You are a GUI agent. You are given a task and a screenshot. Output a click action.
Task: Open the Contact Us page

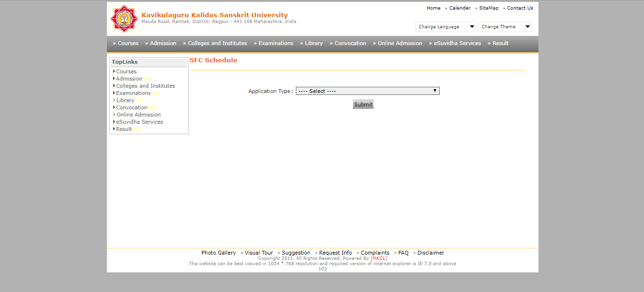pyautogui.click(x=519, y=8)
